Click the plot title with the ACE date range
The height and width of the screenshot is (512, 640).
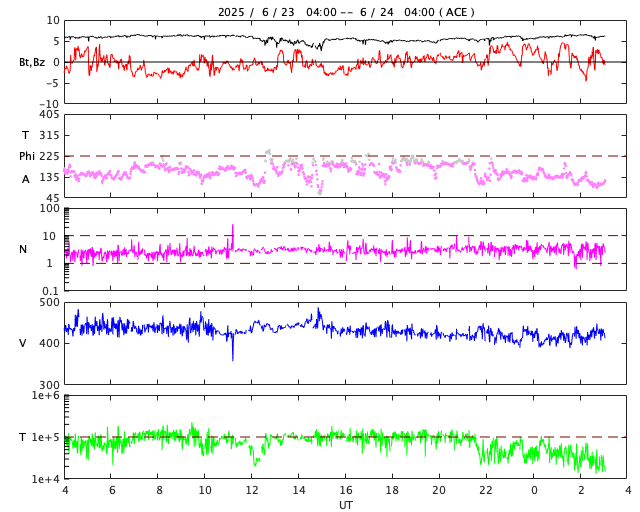click(346, 12)
